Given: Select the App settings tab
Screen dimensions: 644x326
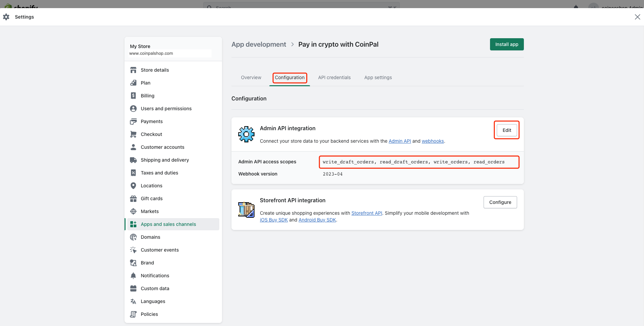Looking at the screenshot, I should click(x=378, y=77).
